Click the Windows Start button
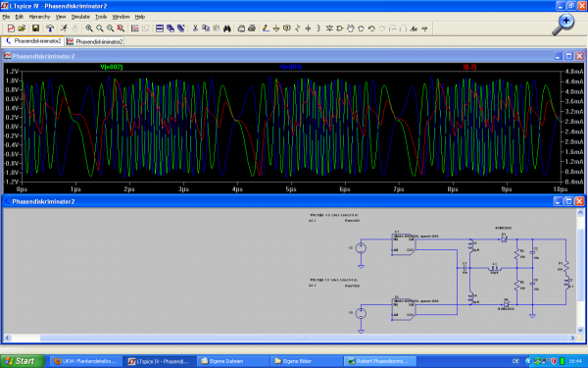This screenshot has width=588, height=368. click(x=22, y=361)
